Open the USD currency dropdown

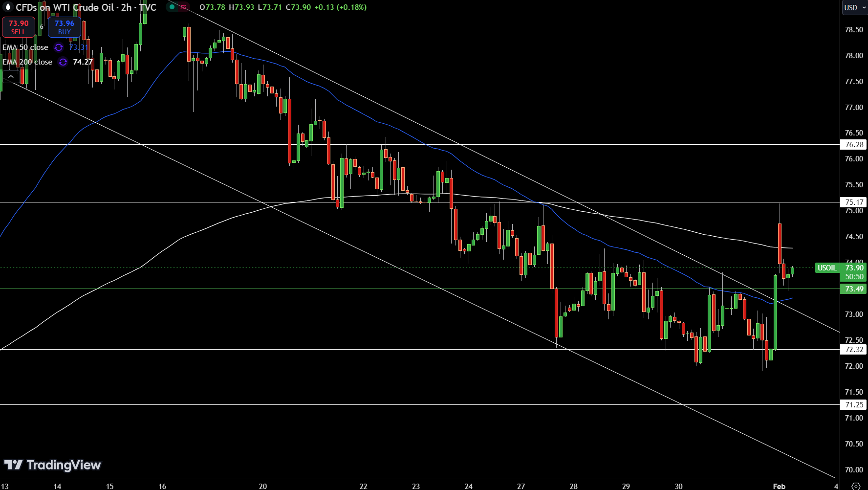click(855, 7)
